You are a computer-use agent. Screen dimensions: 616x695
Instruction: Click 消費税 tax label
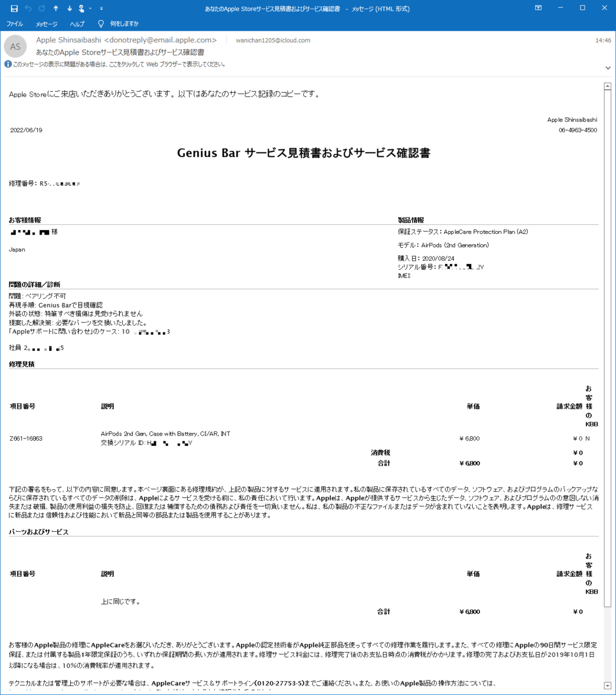(381, 452)
